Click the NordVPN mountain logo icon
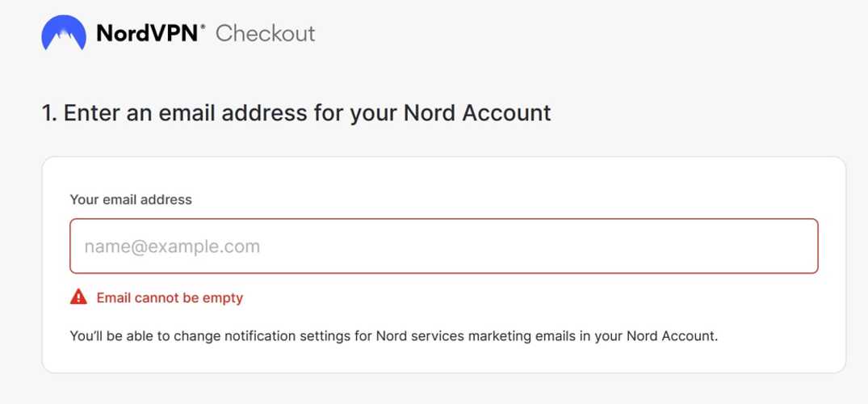The image size is (868, 404). click(x=64, y=33)
